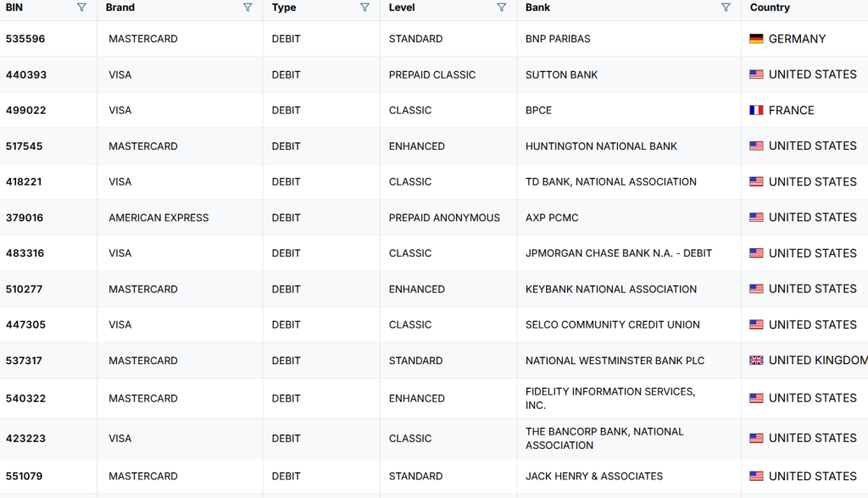Select BIN 535596
The width and height of the screenshot is (868, 498).
point(25,39)
